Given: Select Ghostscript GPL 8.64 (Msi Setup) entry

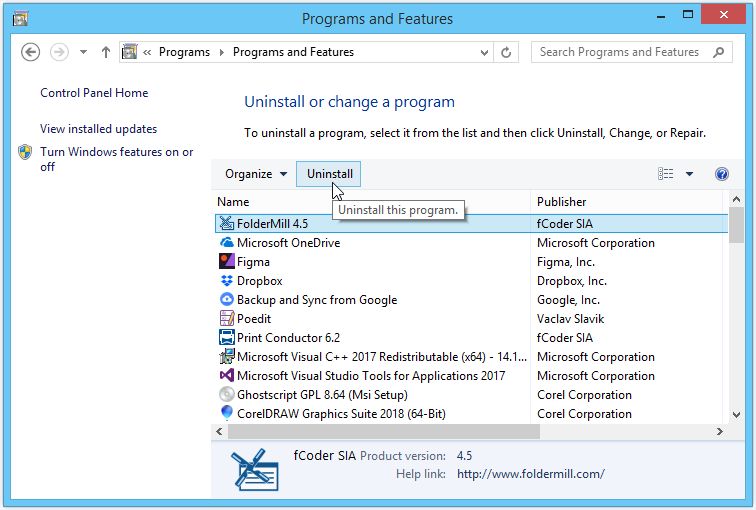Looking at the screenshot, I should click(322, 395).
